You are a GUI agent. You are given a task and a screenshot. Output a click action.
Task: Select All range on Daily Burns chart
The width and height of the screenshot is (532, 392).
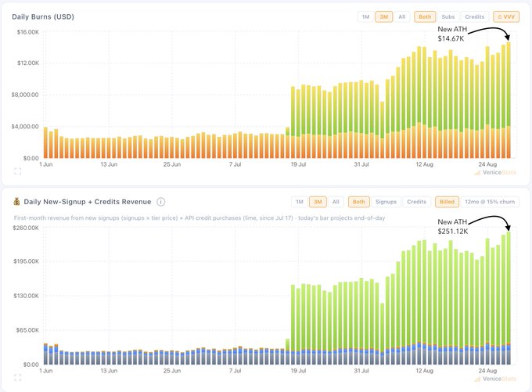(402, 16)
